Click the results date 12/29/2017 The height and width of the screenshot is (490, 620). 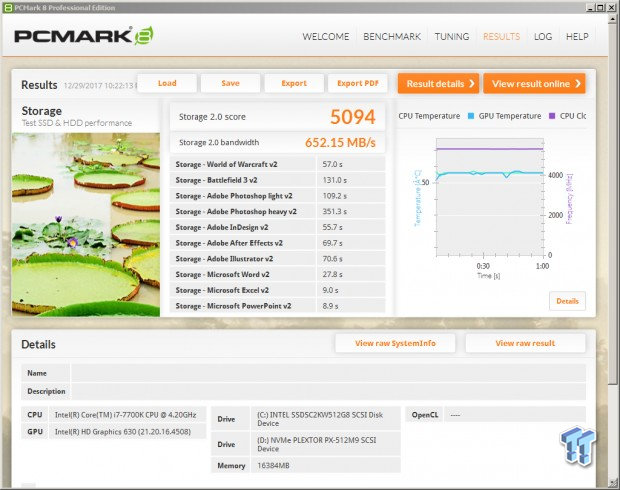click(x=100, y=85)
